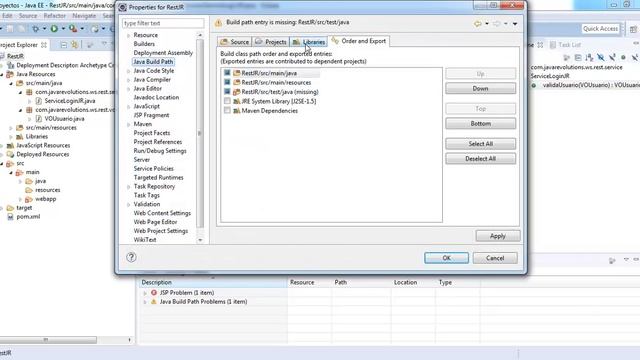Open the Libraries tab
The height and width of the screenshot is (360, 640).
(x=309, y=42)
